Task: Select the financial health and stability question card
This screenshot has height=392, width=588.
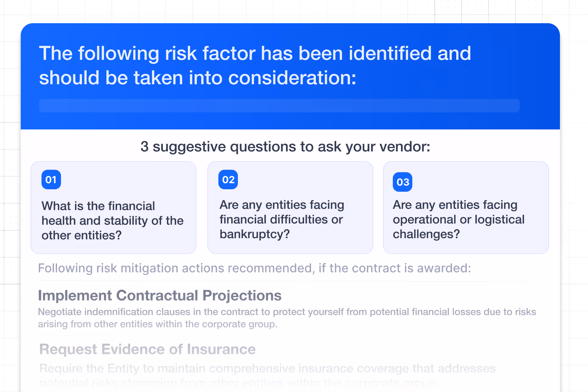Action: [x=113, y=208]
